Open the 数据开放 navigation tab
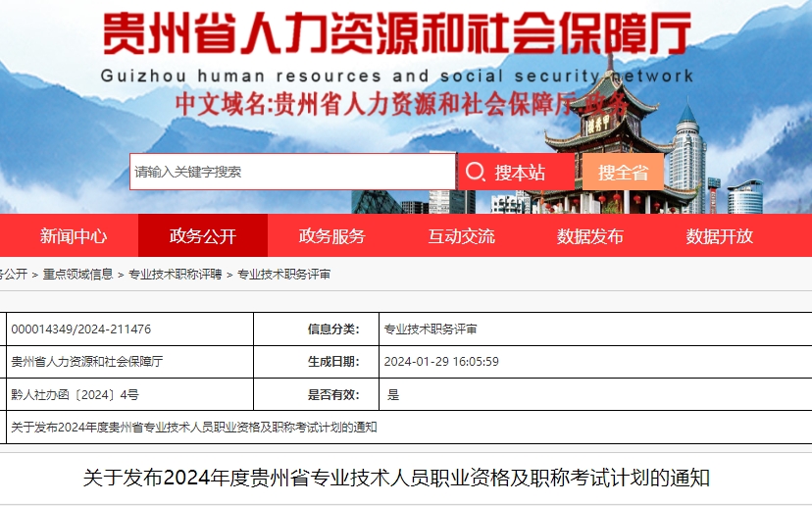Viewport: 812px width, 506px height. (x=720, y=236)
